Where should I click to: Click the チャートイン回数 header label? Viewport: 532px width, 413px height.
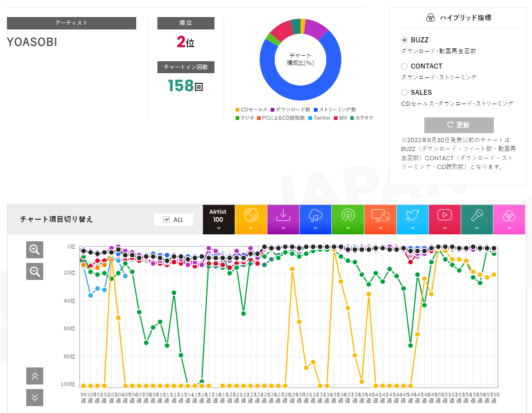tap(185, 67)
